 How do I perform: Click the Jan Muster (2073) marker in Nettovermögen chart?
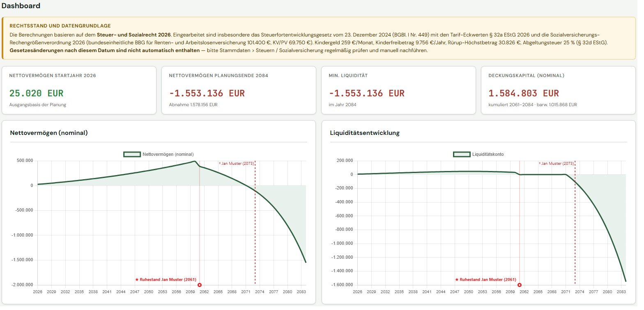(x=237, y=164)
